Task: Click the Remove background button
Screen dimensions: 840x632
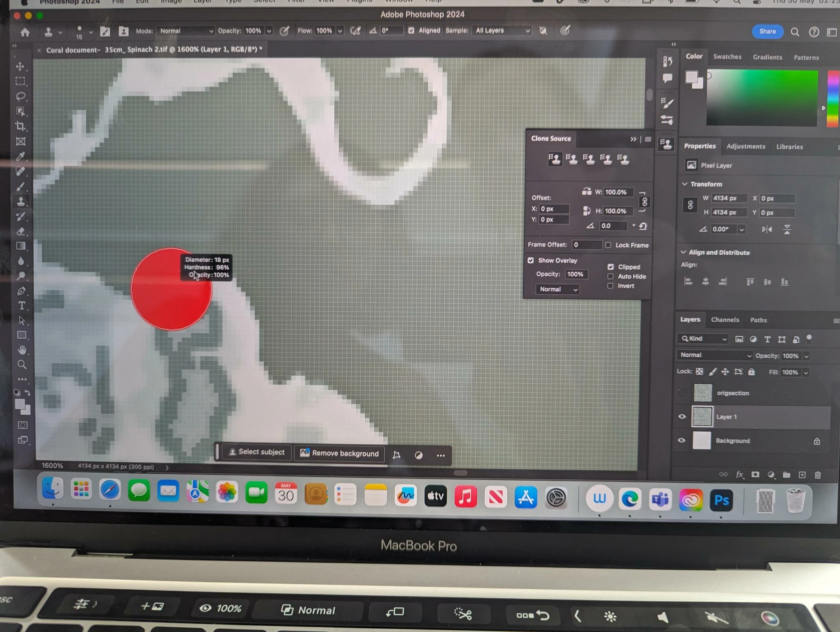Action: [340, 453]
